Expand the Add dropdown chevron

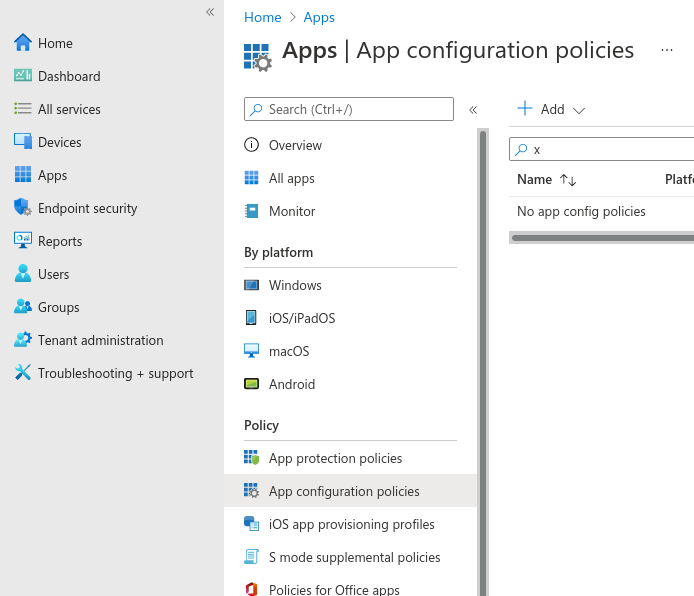579,110
